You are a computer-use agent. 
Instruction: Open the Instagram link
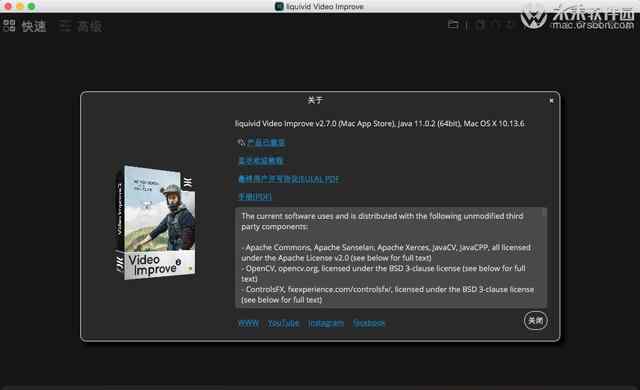coord(326,323)
